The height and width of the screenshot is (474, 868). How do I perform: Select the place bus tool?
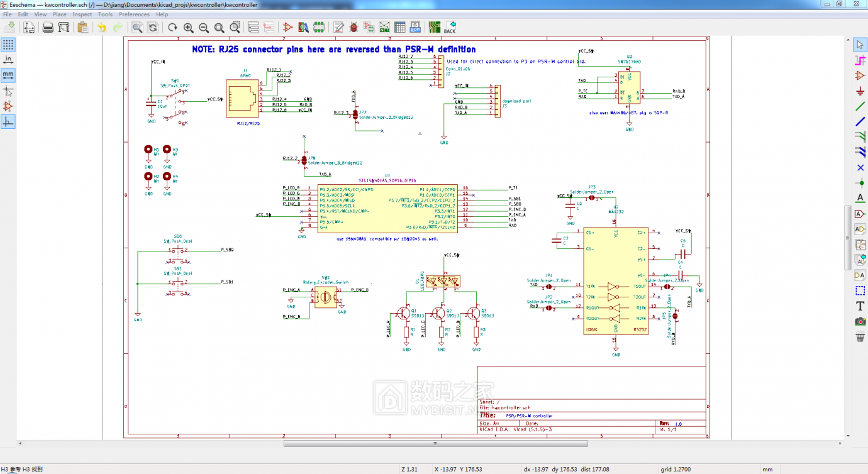tap(860, 122)
